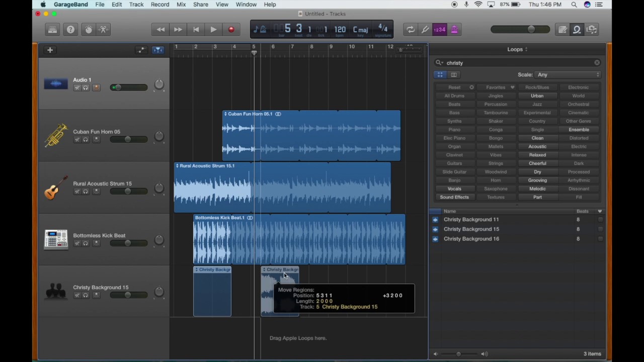Open the Note Pad
Screen dimensions: 644x362
tap(562, 30)
